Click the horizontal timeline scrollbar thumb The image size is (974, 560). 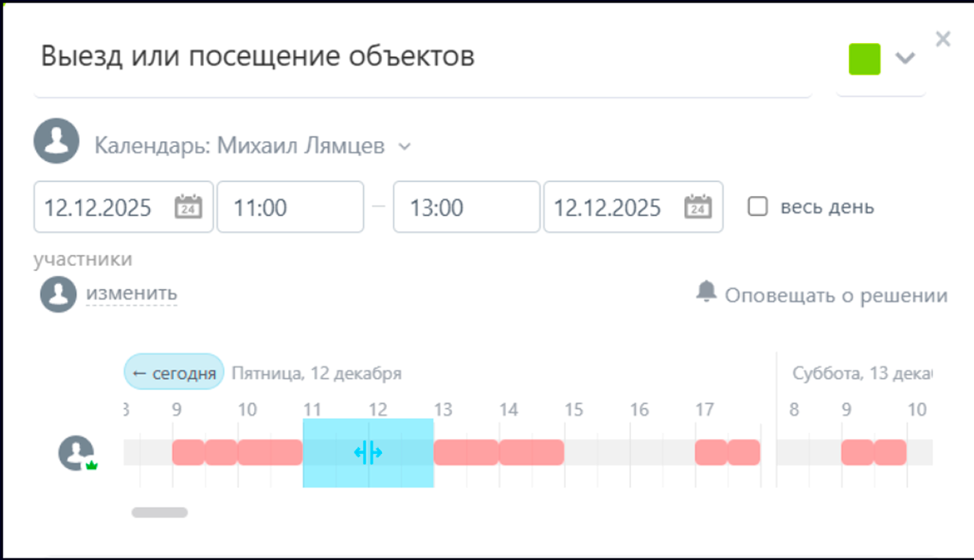160,512
